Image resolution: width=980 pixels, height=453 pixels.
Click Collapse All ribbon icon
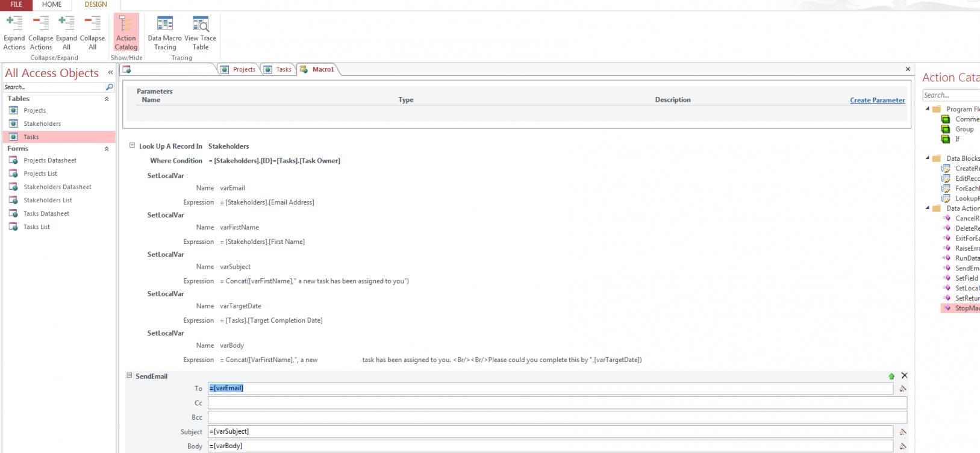pyautogui.click(x=92, y=33)
